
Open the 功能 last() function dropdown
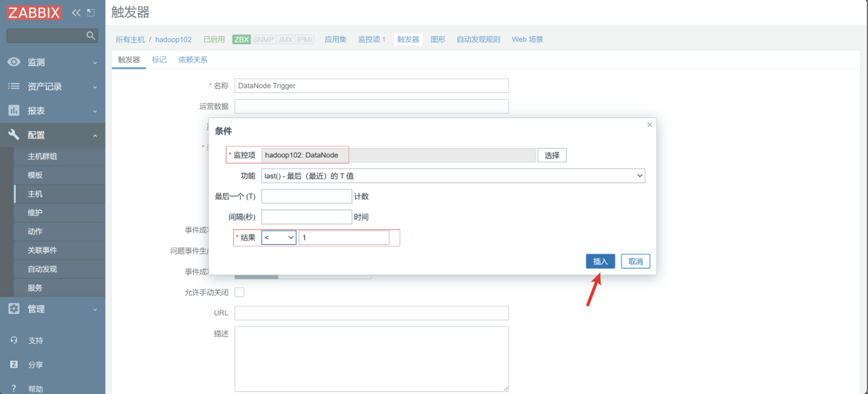pyautogui.click(x=453, y=175)
